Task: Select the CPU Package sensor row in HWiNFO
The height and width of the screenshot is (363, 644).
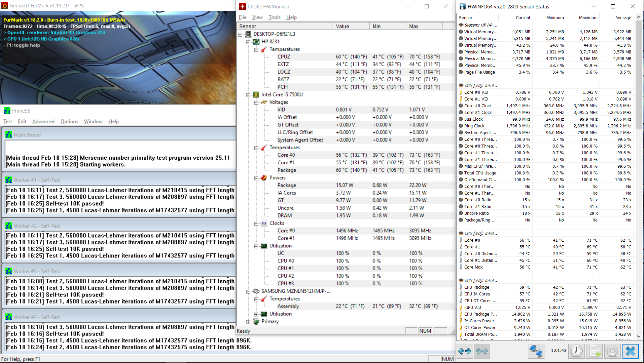Action: (x=545, y=287)
